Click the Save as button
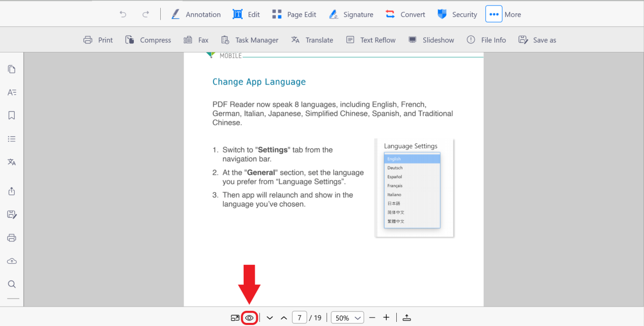644x326 pixels. 537,40
